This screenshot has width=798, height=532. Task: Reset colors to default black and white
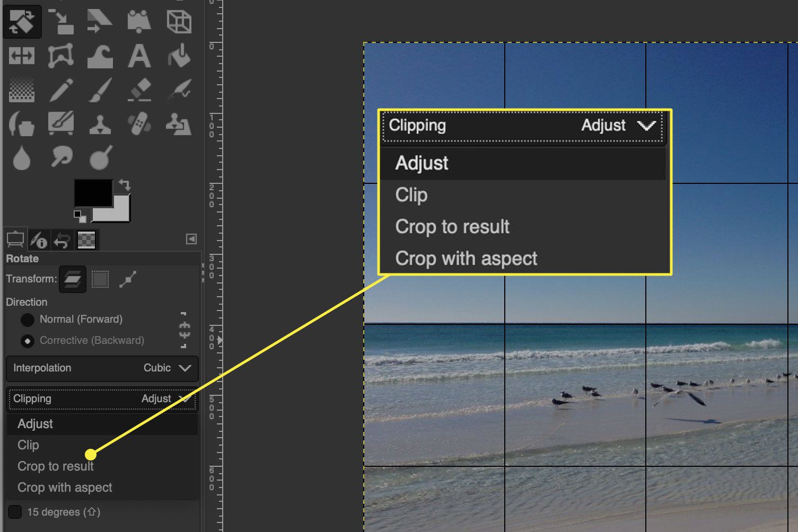pos(80,216)
